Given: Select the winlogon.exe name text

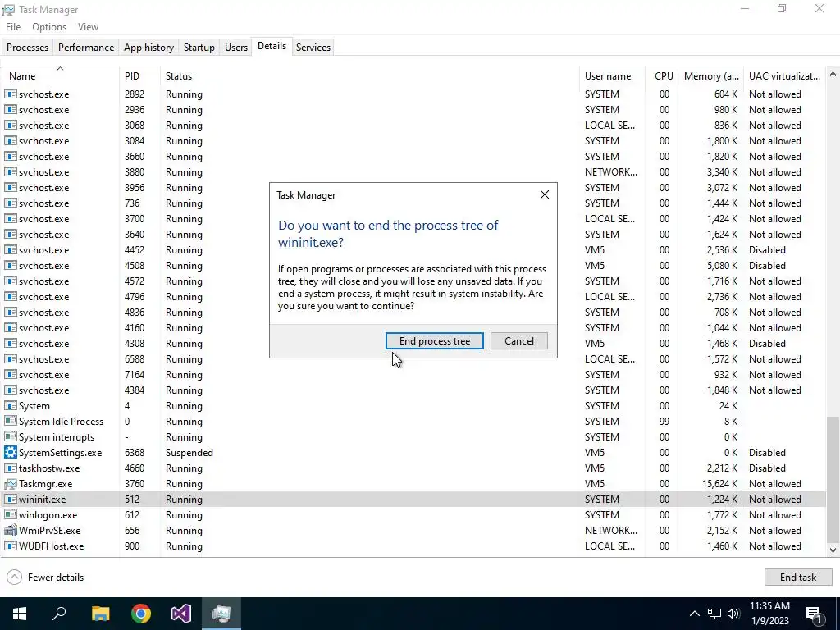Looking at the screenshot, I should coord(48,515).
